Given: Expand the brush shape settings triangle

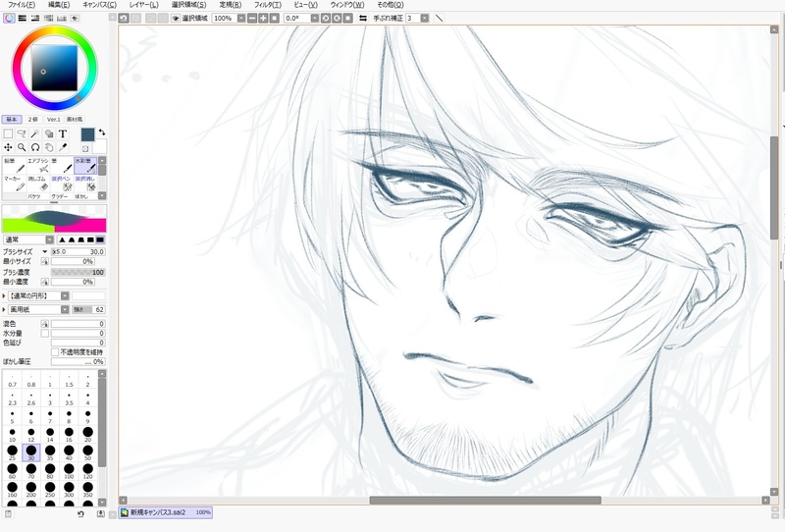Looking at the screenshot, I should click(4, 296).
